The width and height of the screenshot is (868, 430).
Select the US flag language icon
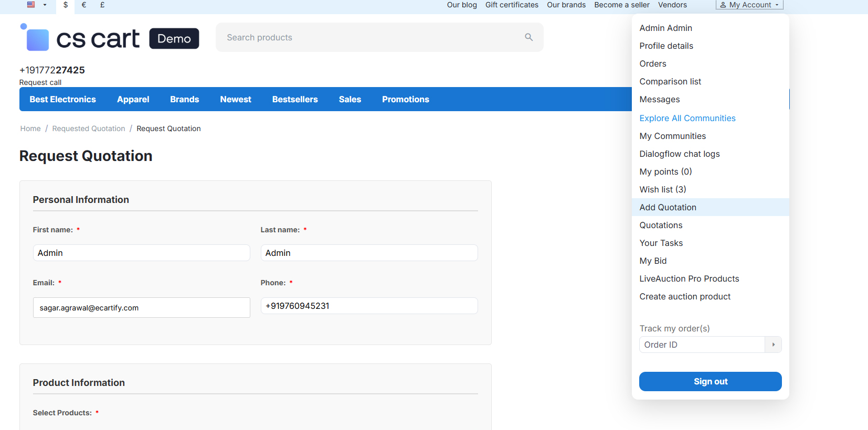pyautogui.click(x=31, y=5)
